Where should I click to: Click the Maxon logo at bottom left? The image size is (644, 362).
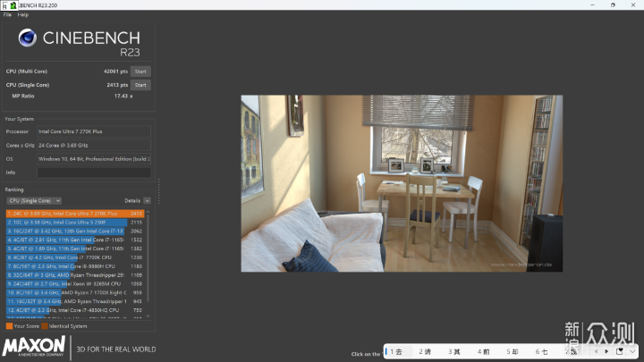point(34,346)
